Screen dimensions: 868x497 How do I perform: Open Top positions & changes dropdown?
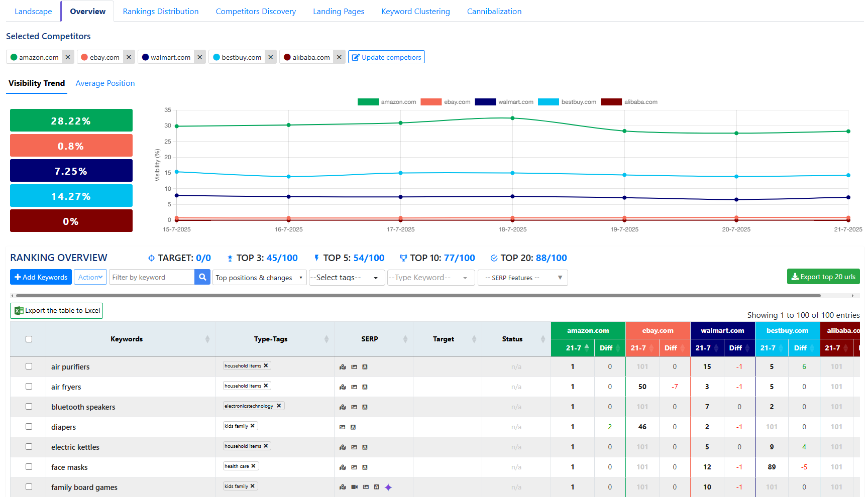click(x=260, y=278)
